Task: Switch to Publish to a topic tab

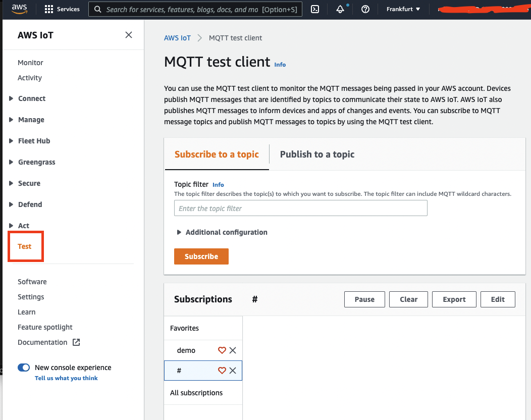Action: point(317,154)
